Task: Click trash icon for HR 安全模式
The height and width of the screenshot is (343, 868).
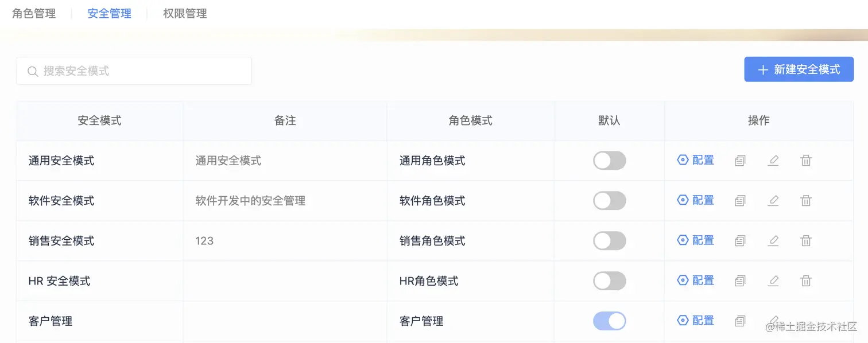Action: pyautogui.click(x=806, y=281)
